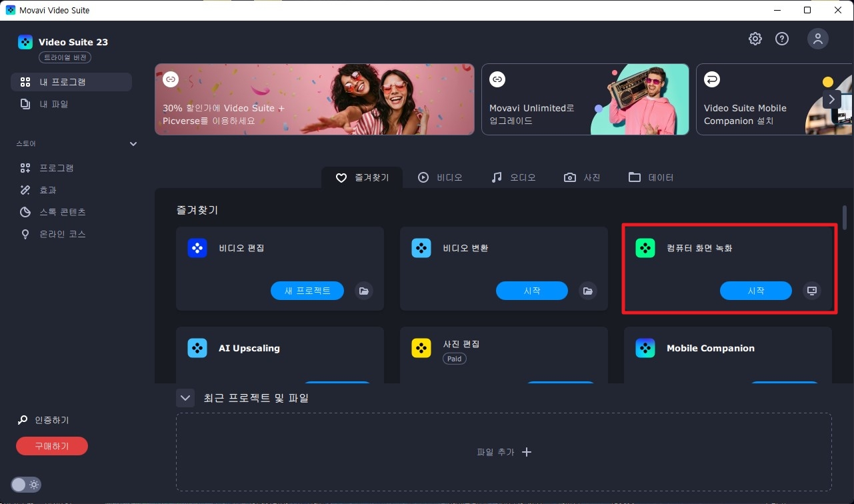Select 내 파일 in sidebar
854x504 pixels.
(71, 104)
